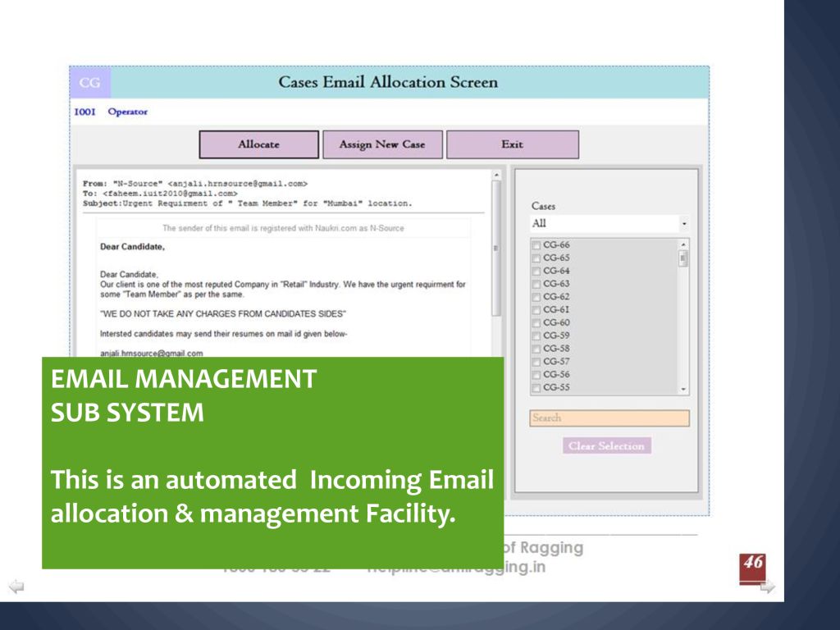Enable the CG-55 checkbox
The image size is (840, 630).
pos(536,388)
